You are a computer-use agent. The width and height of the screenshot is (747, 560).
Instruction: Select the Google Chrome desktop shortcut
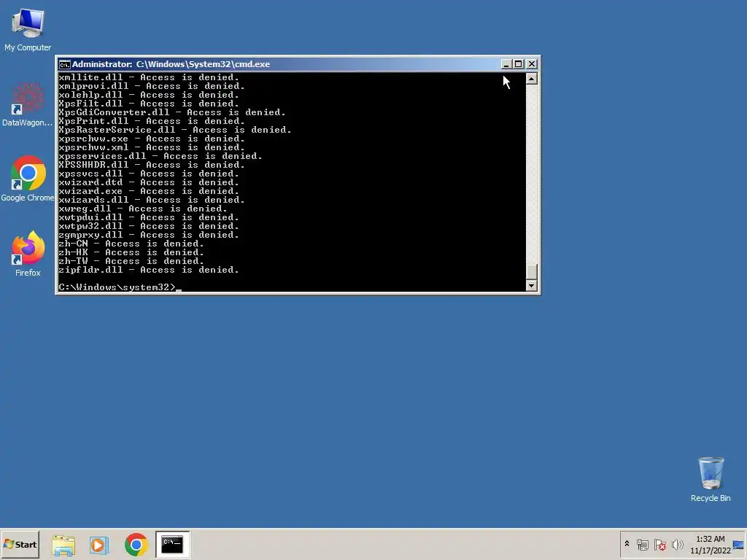(28, 179)
